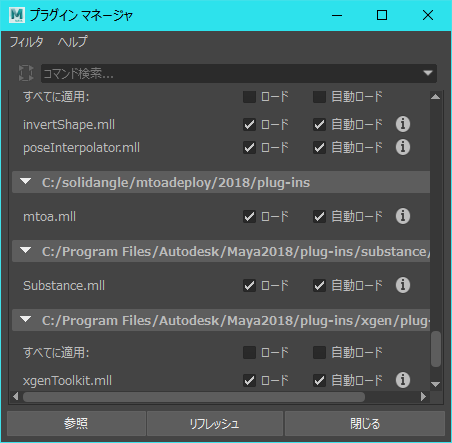Disable auto load for invertShape.mll

tap(319, 125)
